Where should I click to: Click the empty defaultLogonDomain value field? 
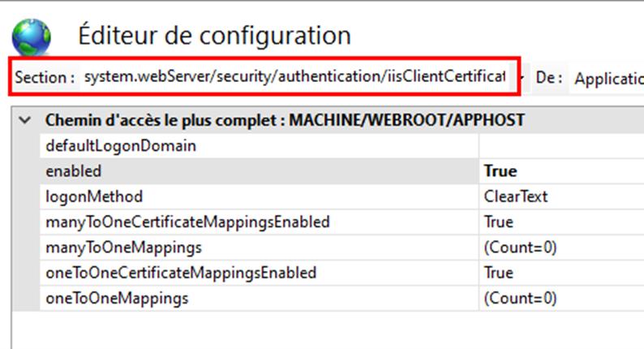pyautogui.click(x=560, y=146)
